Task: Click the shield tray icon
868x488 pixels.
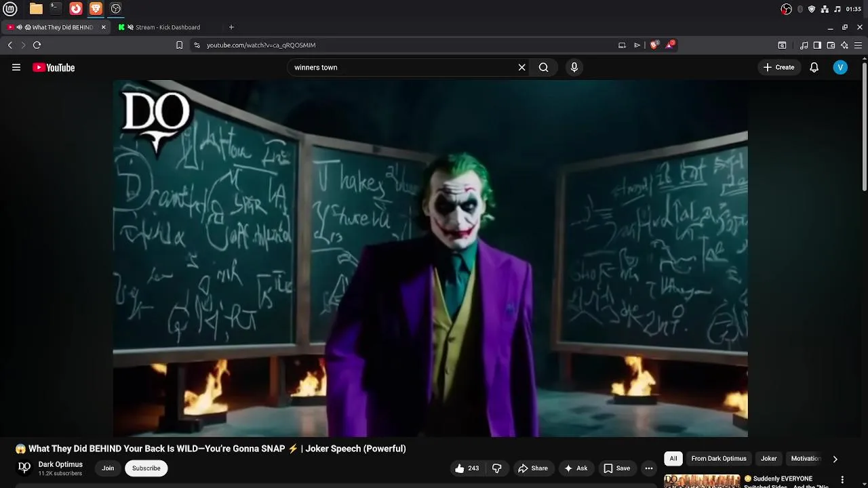Action: (x=812, y=9)
